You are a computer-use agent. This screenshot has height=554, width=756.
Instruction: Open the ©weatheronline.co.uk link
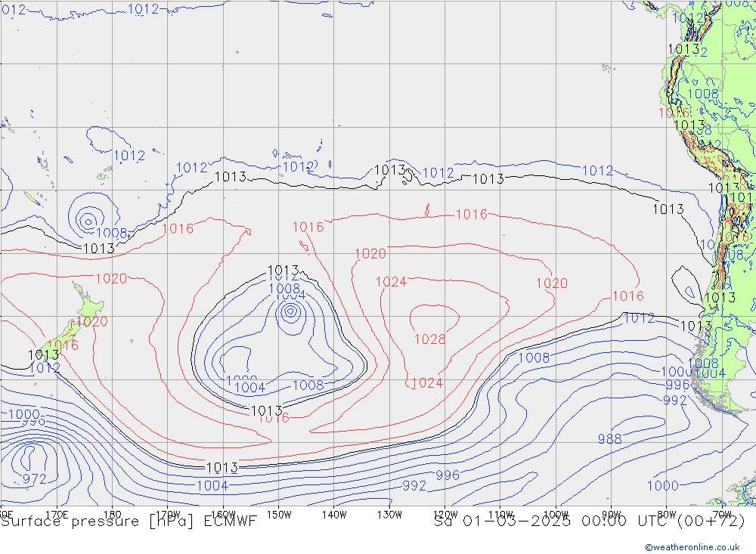[692, 547]
